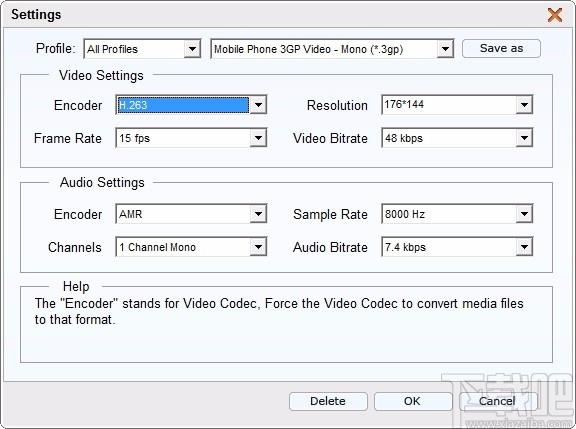Expand the All Profiles dropdown arrow
Screen dimensions: 576x429
click(x=192, y=49)
